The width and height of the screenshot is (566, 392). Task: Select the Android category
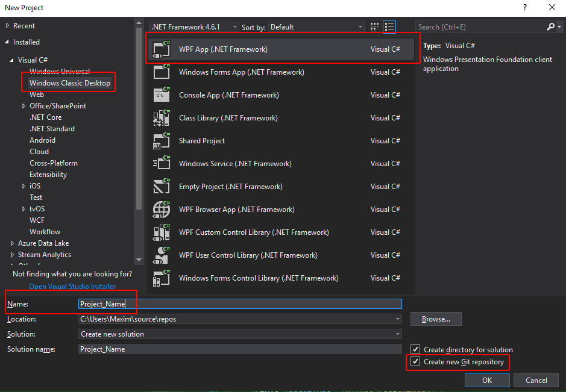(42, 140)
